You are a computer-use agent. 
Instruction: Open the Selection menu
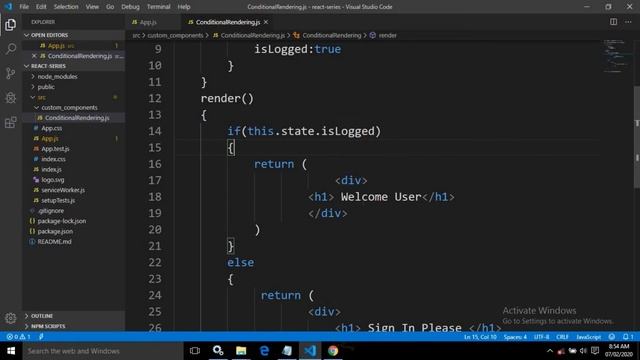66,7
